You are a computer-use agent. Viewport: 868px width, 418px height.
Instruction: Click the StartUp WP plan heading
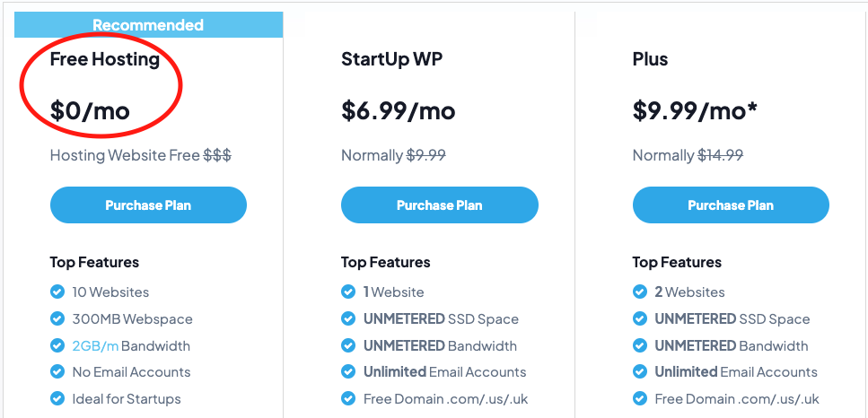[392, 59]
